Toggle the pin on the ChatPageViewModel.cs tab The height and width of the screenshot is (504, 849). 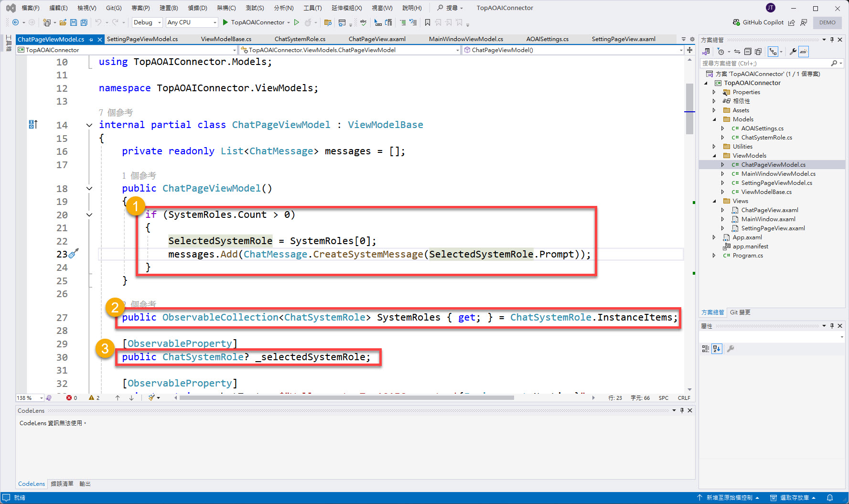(91, 40)
